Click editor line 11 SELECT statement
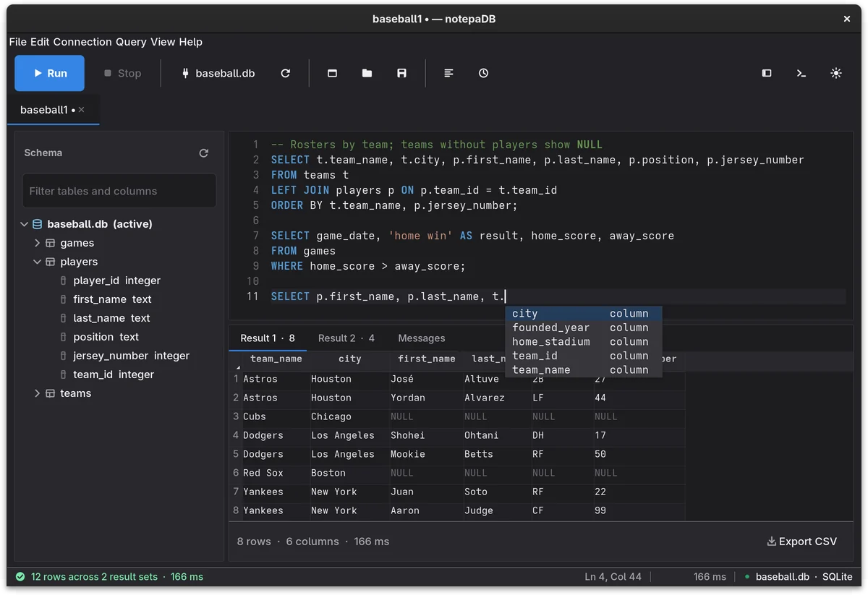Image resolution: width=868 pixels, height=595 pixels. click(388, 296)
